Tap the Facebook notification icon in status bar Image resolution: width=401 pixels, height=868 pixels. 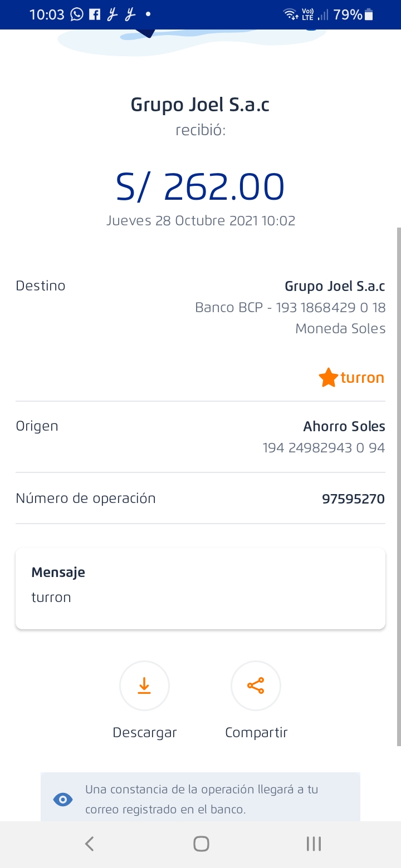pyautogui.click(x=95, y=14)
